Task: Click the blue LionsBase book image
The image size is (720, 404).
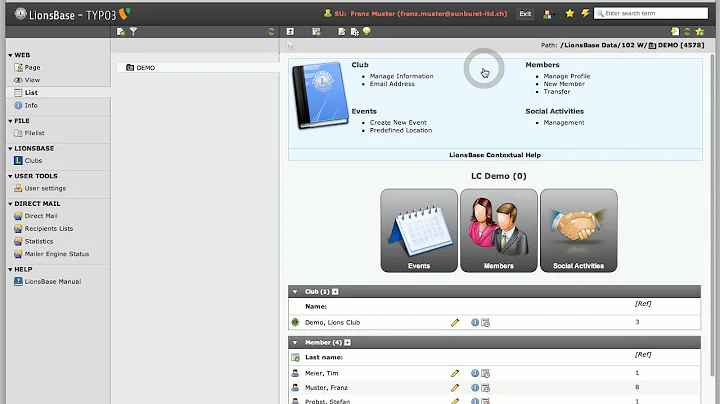Action: 320,95
